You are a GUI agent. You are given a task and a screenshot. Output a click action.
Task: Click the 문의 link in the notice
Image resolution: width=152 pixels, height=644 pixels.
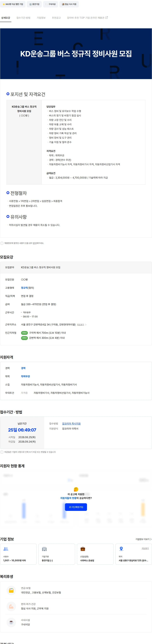point(35,243)
